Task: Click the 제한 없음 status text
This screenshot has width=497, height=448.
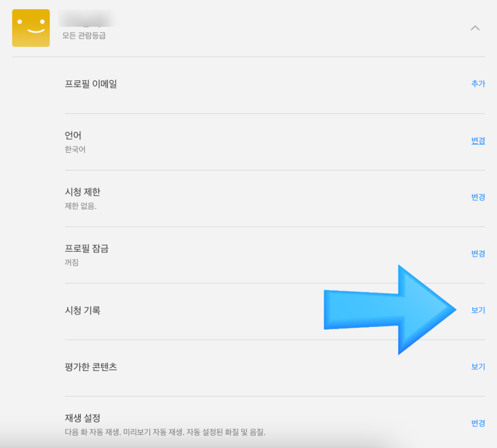Action: click(x=80, y=206)
